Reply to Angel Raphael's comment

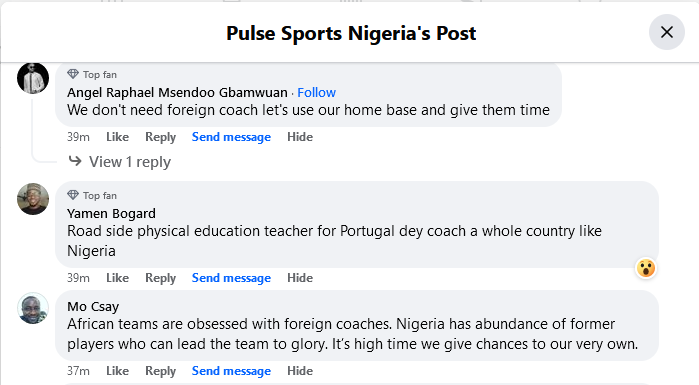click(x=160, y=137)
